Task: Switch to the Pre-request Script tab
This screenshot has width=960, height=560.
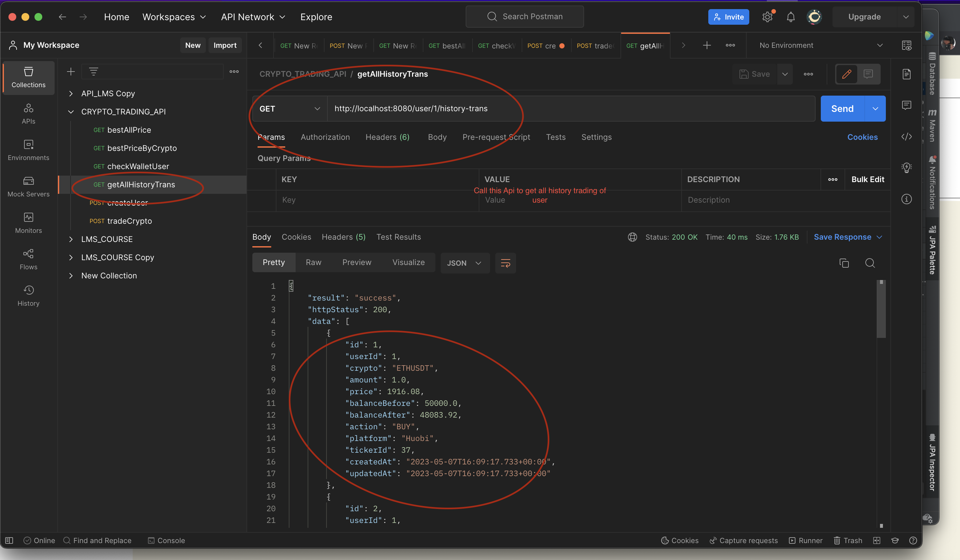Action: 496,137
